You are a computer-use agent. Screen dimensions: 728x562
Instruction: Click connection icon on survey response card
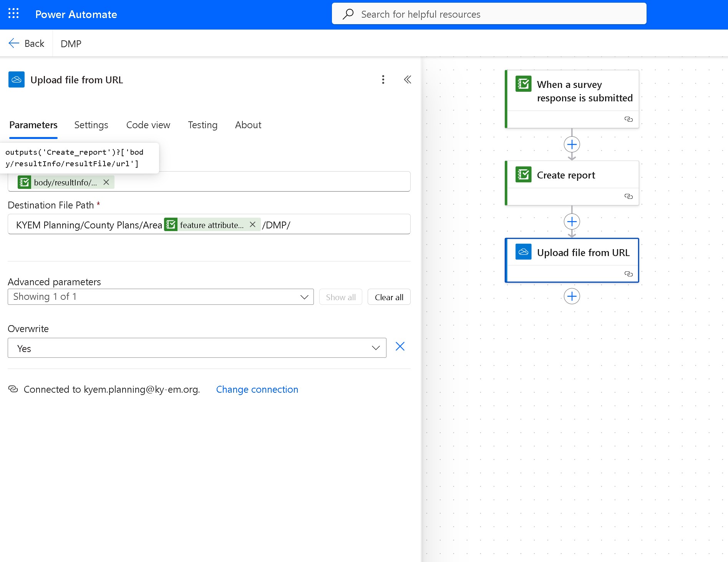pos(629,119)
